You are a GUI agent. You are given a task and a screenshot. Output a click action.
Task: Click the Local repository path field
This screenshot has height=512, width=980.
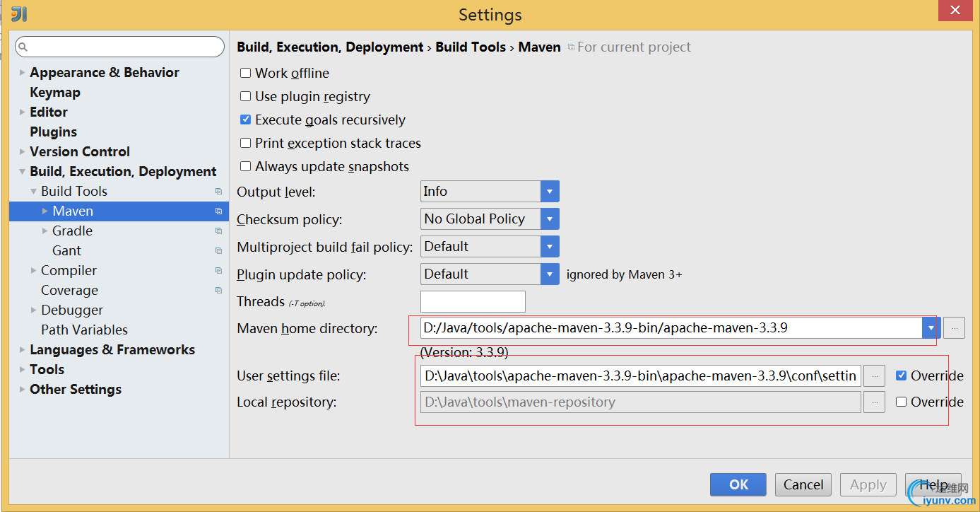[640, 402]
